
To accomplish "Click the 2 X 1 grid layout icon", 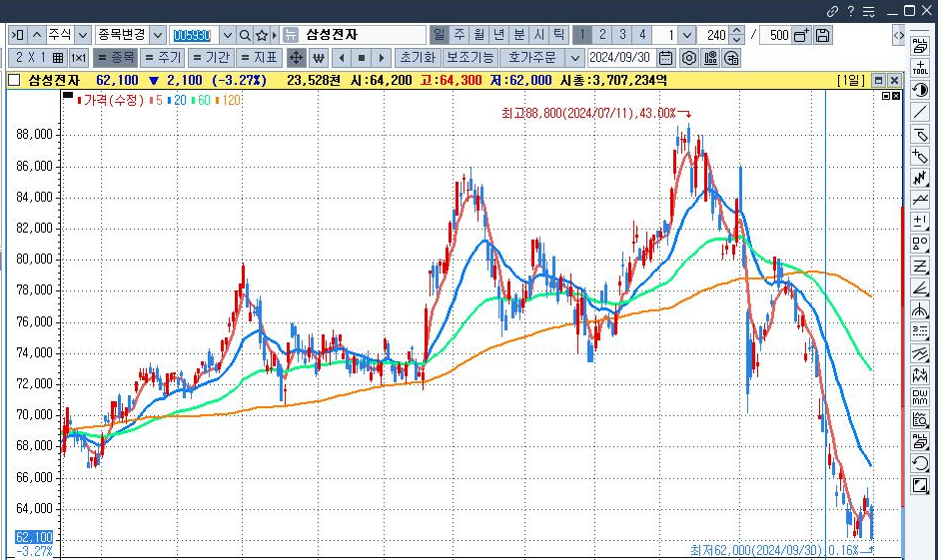I will pos(40,58).
